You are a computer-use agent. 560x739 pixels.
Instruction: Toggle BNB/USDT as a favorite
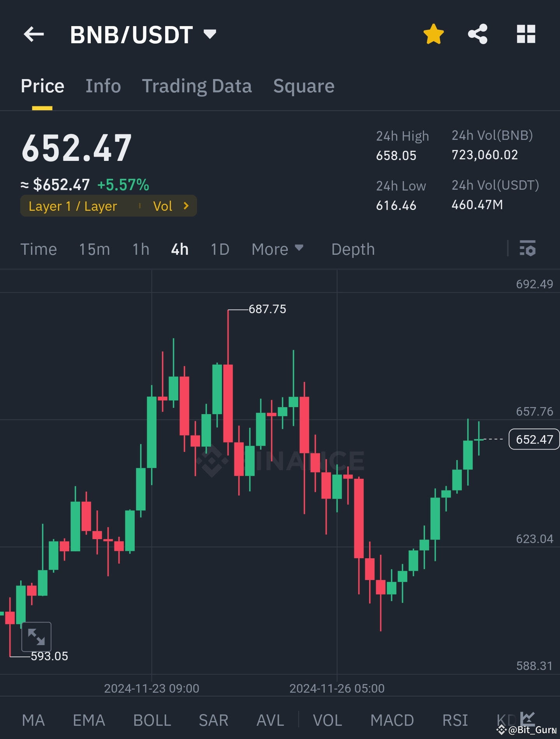433,34
